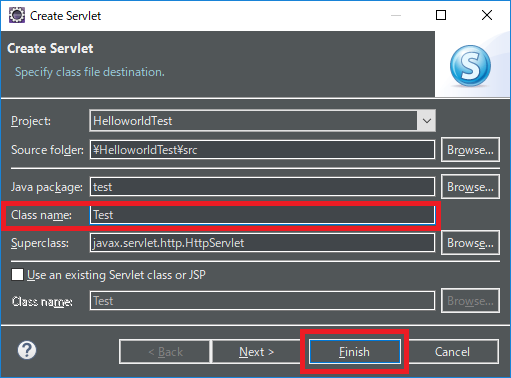The height and width of the screenshot is (378, 511).
Task: Click into the Java package text field
Action: point(262,187)
